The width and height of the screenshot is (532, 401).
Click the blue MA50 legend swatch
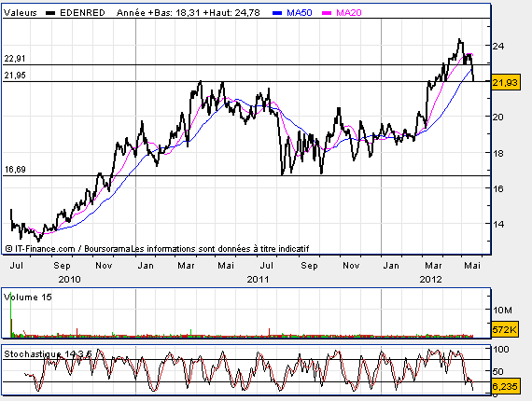pyautogui.click(x=277, y=13)
